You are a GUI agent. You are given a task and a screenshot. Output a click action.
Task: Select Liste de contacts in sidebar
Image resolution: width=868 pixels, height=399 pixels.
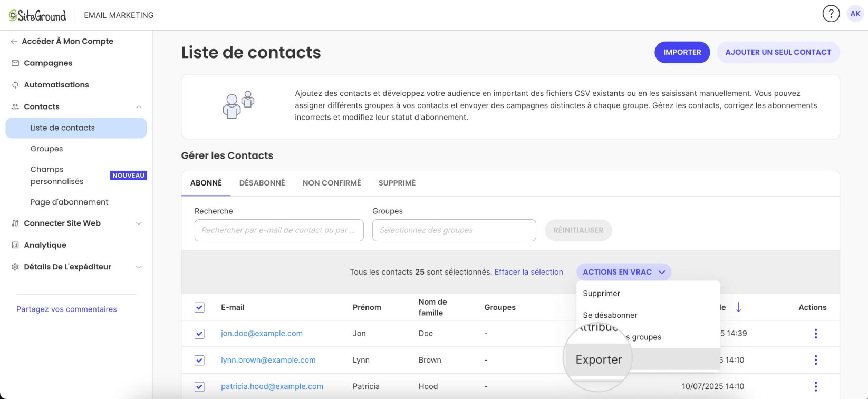coord(76,128)
